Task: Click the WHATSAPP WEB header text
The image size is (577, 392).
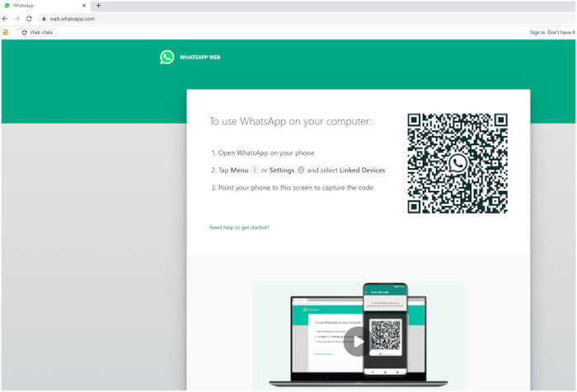Action: pyautogui.click(x=199, y=58)
